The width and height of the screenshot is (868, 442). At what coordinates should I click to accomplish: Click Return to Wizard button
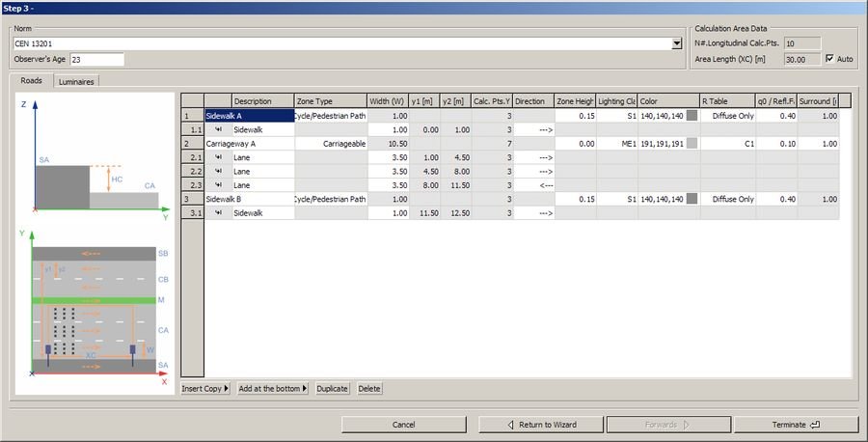click(x=541, y=425)
